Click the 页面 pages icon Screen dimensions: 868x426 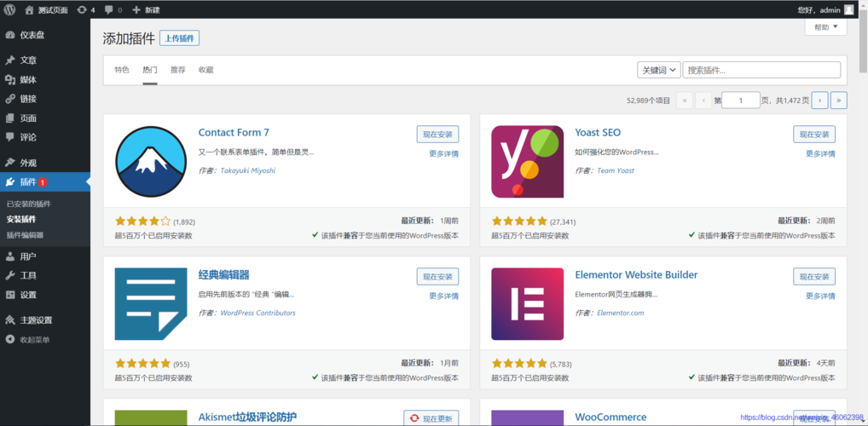pyautogui.click(x=10, y=118)
